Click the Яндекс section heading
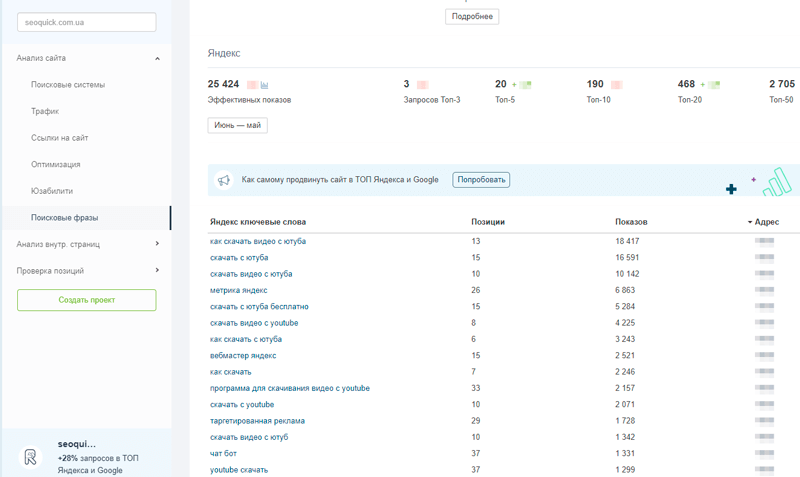The height and width of the screenshot is (477, 800). (223, 53)
